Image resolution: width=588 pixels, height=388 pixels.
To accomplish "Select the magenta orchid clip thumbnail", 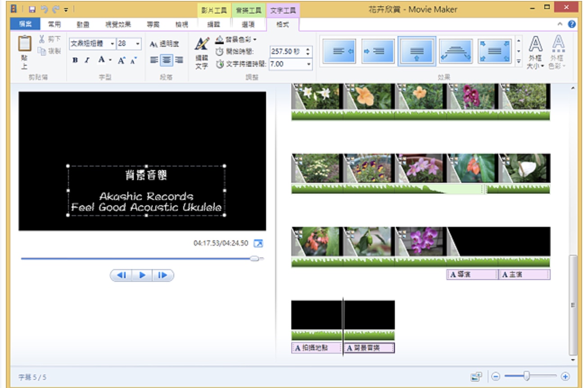I will 421,242.
